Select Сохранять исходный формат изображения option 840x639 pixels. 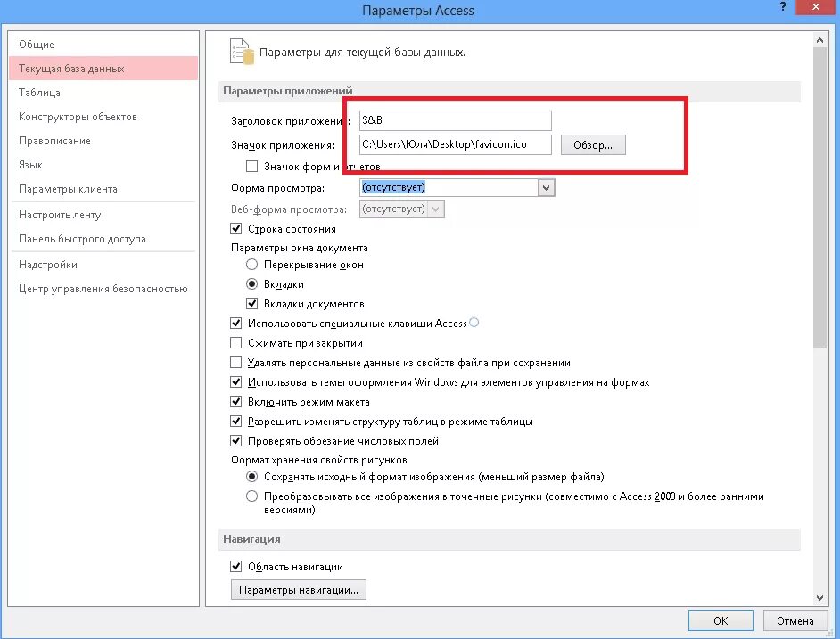click(x=251, y=477)
